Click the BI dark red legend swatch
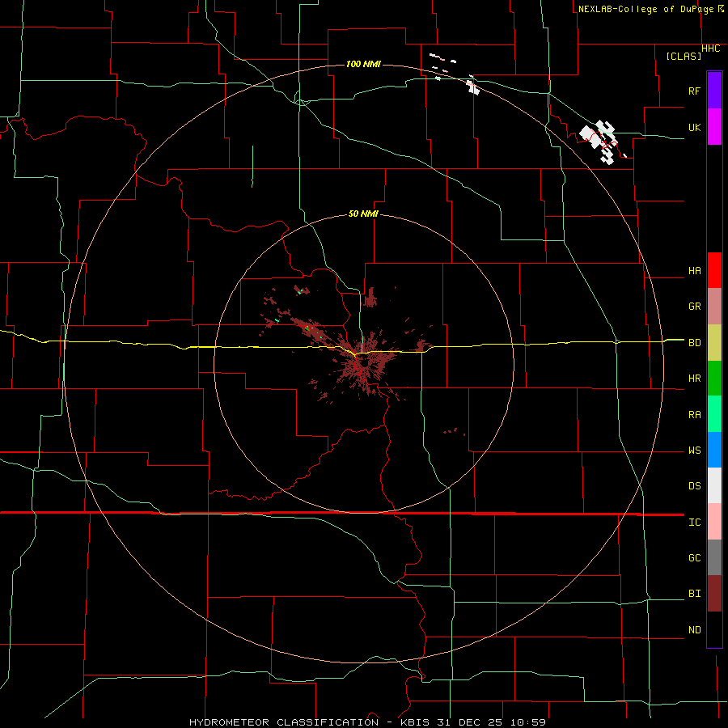Screen dimensions: 728x728 click(x=714, y=594)
